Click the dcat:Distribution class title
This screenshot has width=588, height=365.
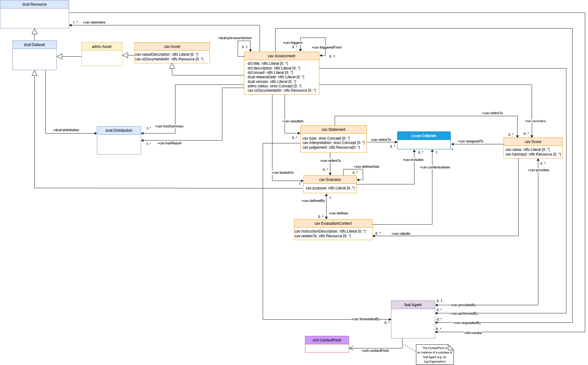(119, 131)
